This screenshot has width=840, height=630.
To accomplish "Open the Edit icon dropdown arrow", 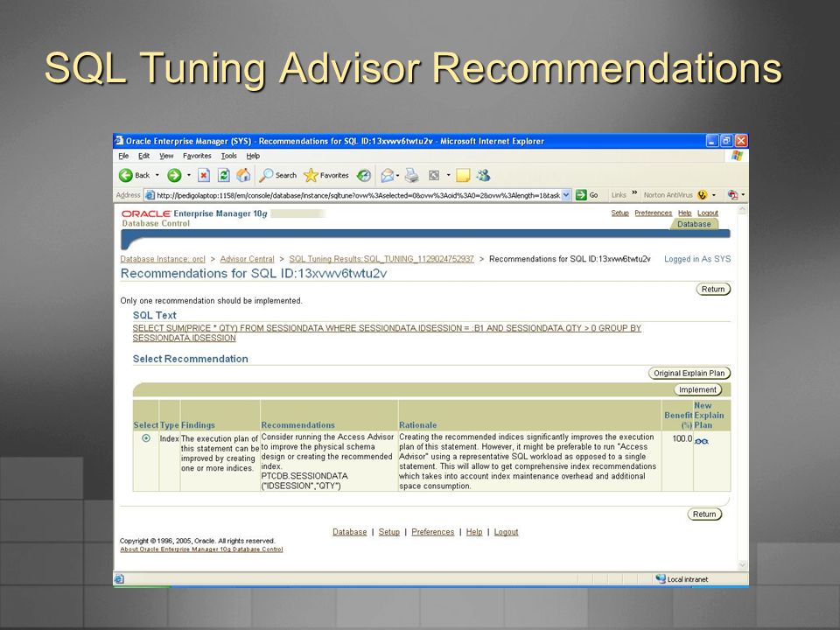I will coord(448,175).
